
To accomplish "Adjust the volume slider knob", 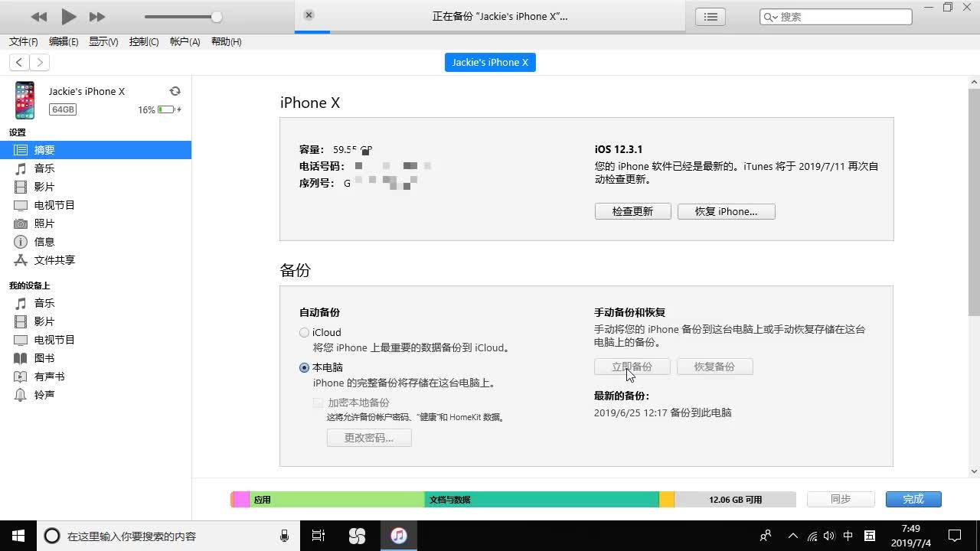I will coord(217,17).
